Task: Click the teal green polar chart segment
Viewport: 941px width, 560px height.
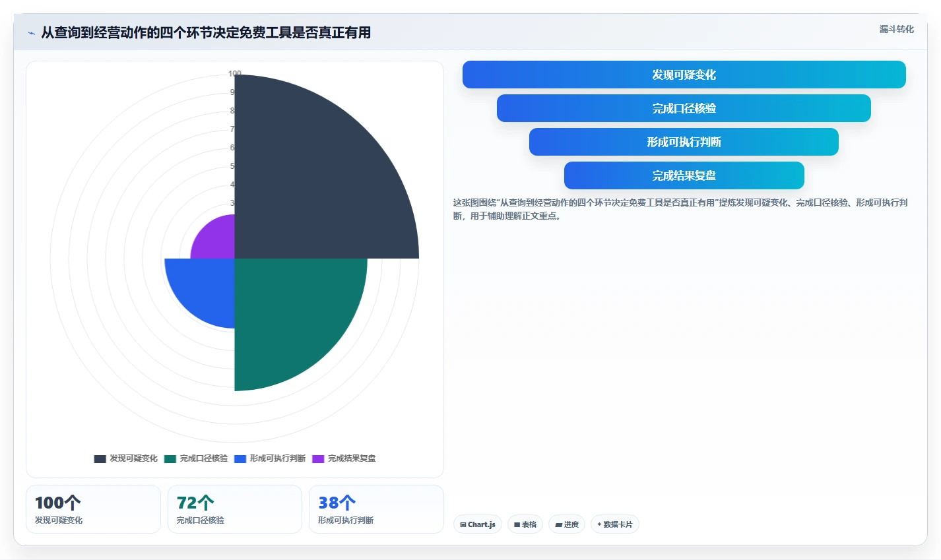Action: click(x=290, y=313)
